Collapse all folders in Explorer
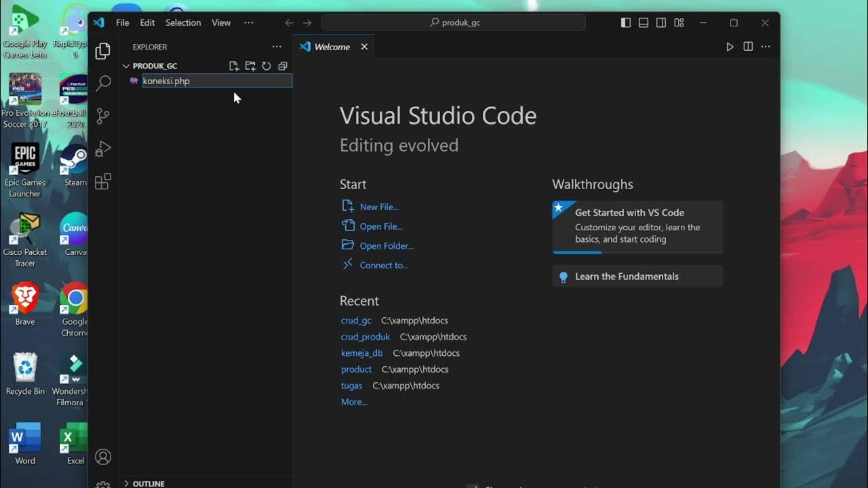The height and width of the screenshot is (488, 868). pyautogui.click(x=283, y=66)
